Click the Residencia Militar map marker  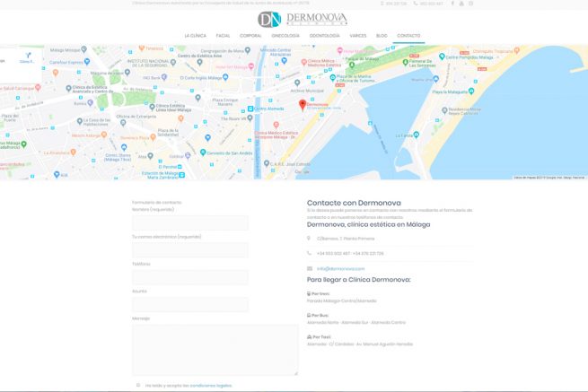[444, 110]
